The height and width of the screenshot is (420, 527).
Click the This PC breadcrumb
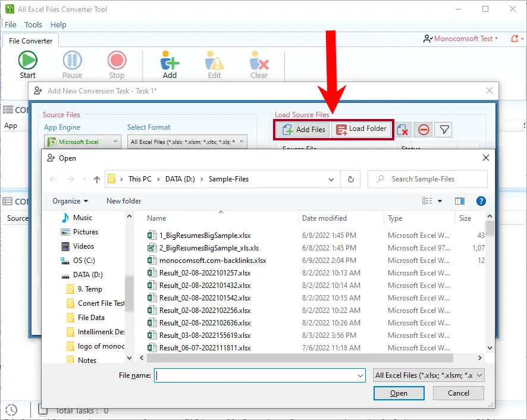point(140,179)
